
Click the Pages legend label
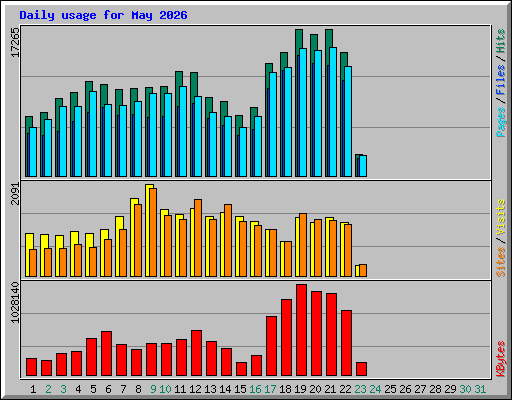(501, 122)
